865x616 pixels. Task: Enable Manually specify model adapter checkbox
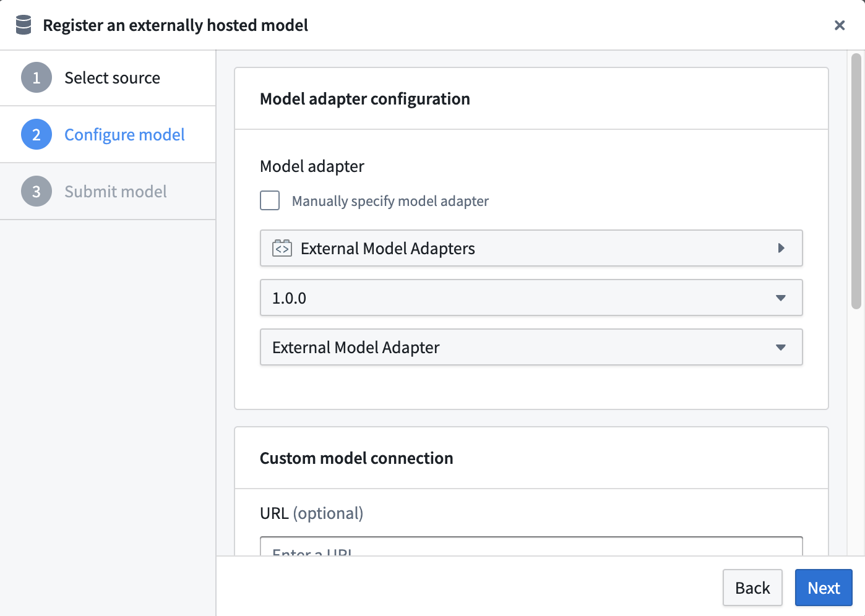point(270,201)
